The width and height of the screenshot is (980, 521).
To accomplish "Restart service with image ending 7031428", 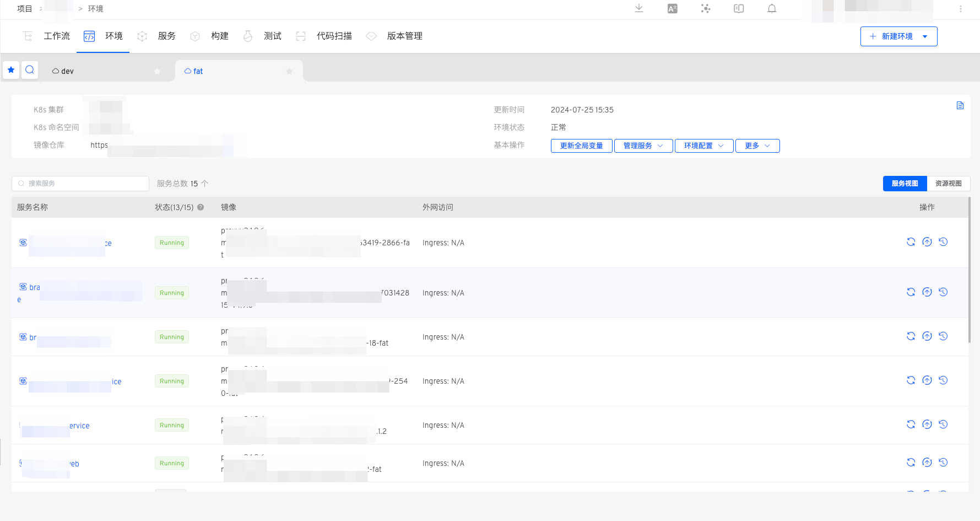I will point(911,292).
